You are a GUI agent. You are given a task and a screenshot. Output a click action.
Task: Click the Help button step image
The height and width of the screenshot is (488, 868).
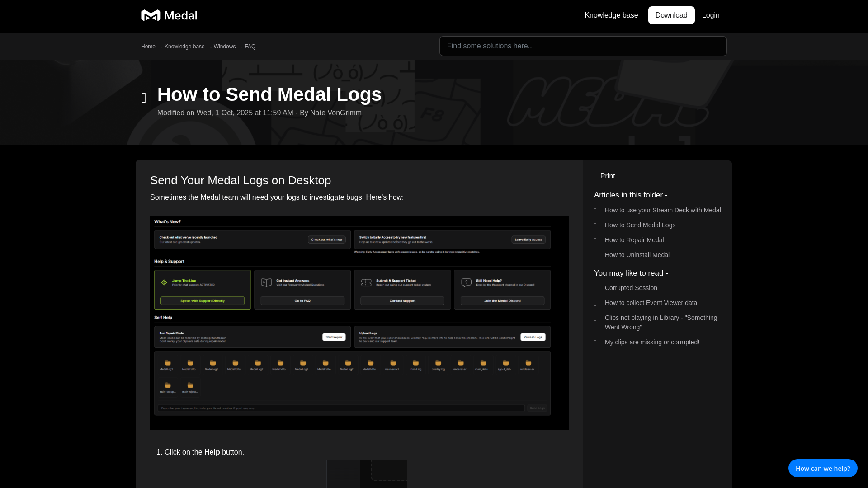367,474
